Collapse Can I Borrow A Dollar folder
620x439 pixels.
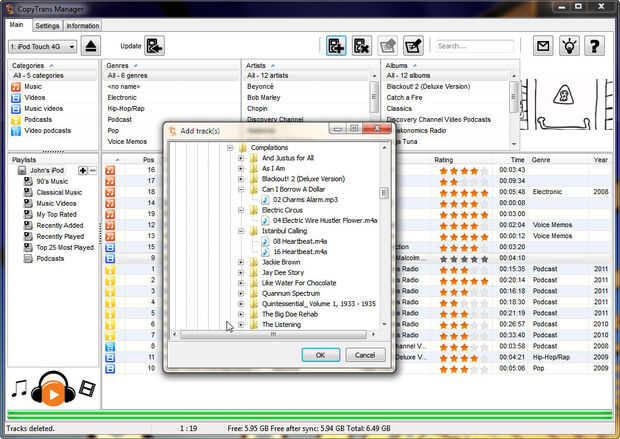(x=241, y=189)
